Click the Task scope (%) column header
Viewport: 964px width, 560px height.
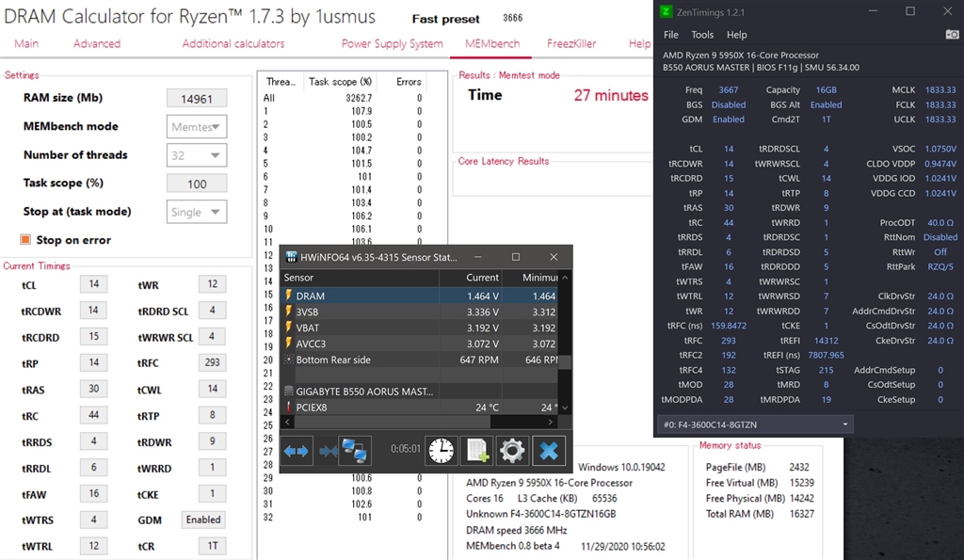341,82
